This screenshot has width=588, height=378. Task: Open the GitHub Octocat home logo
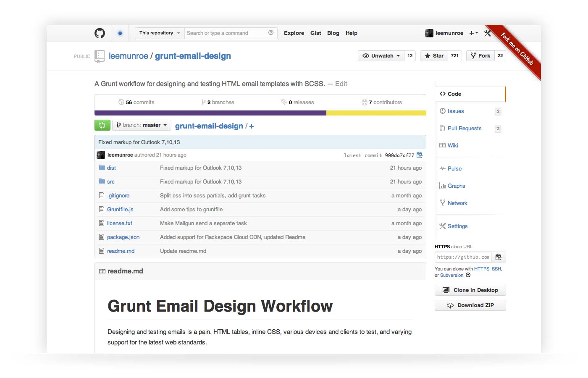(100, 33)
